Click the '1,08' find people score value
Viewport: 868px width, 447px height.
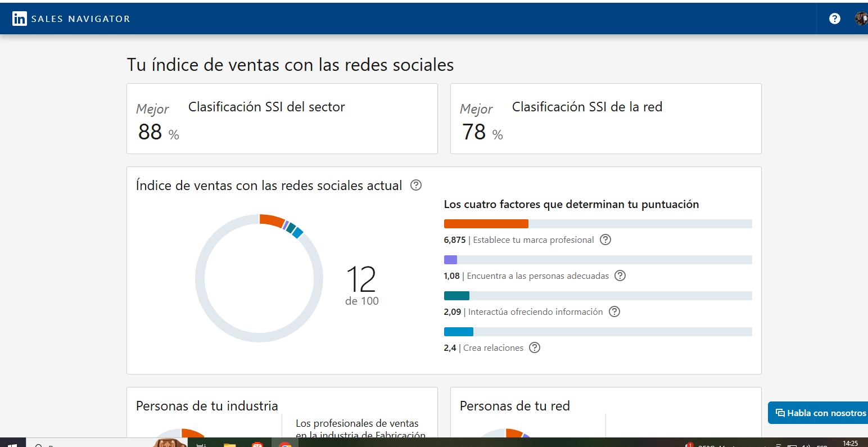click(x=452, y=276)
